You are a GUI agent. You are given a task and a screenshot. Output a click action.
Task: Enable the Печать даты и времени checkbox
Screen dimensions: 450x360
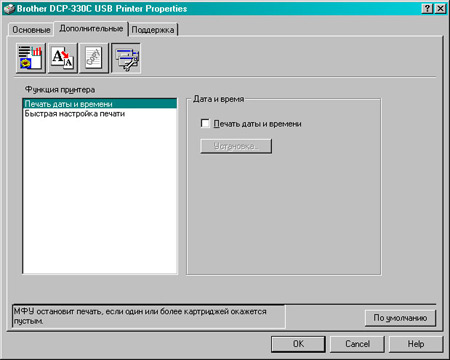[205, 124]
